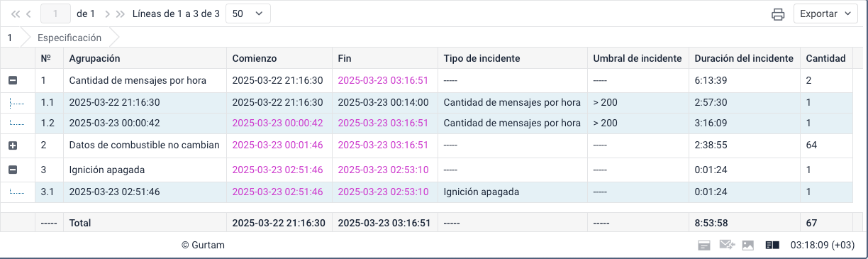
Task: Click Tipo de incidente cell in row 1.2
Action: 512,123
